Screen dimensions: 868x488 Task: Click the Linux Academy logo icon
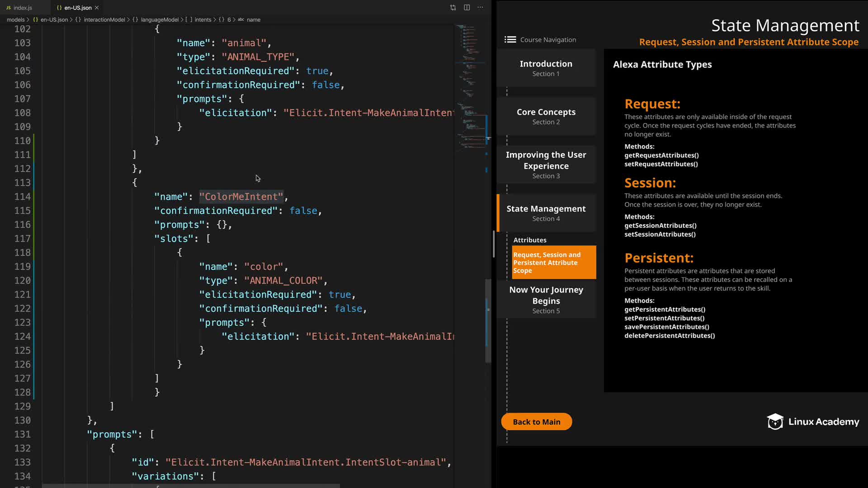click(x=775, y=422)
